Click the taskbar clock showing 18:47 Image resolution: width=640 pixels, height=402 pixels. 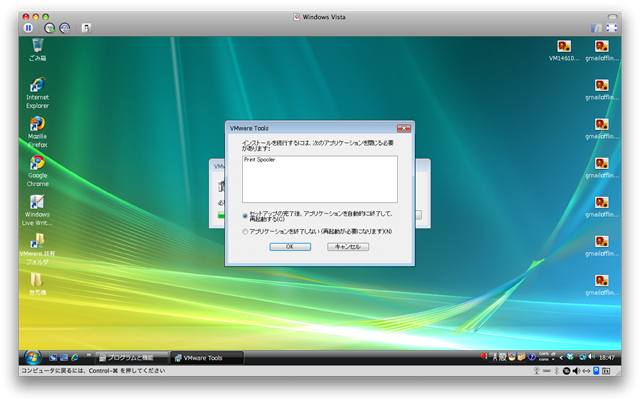pyautogui.click(x=607, y=358)
